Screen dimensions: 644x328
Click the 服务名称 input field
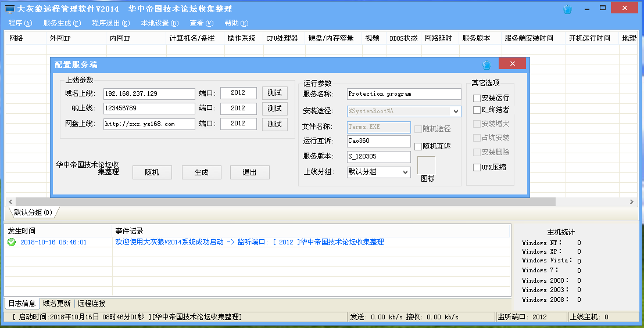point(404,94)
